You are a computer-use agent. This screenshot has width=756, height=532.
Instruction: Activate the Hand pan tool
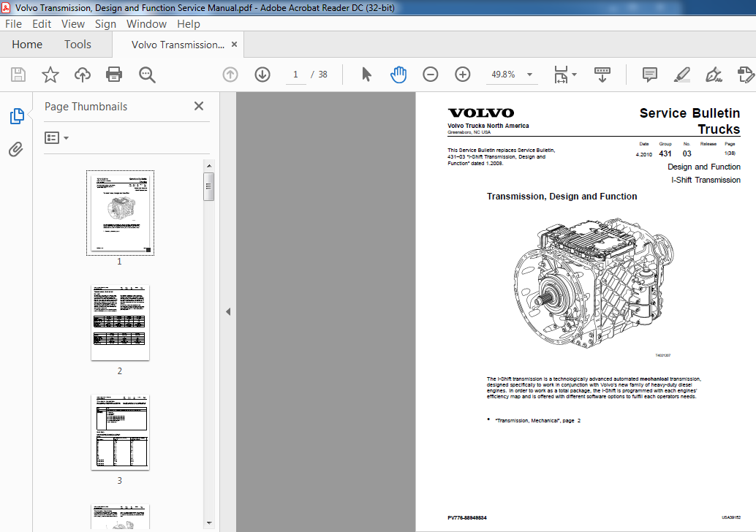coord(398,75)
